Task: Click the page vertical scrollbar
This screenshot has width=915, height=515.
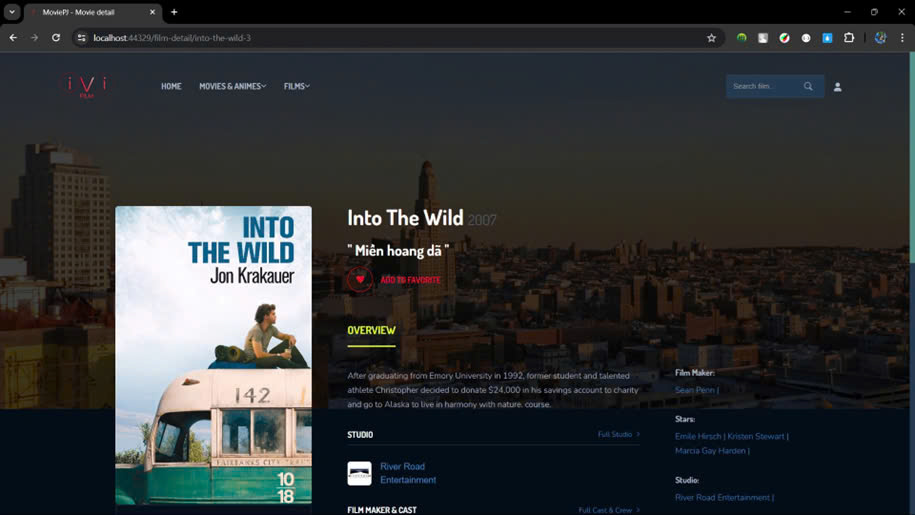Action: pyautogui.click(x=912, y=157)
